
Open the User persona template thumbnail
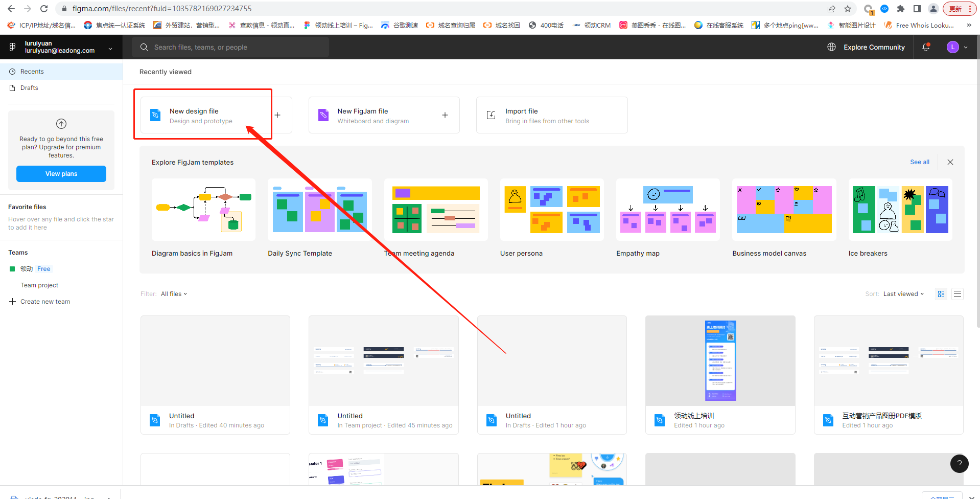[551, 210]
